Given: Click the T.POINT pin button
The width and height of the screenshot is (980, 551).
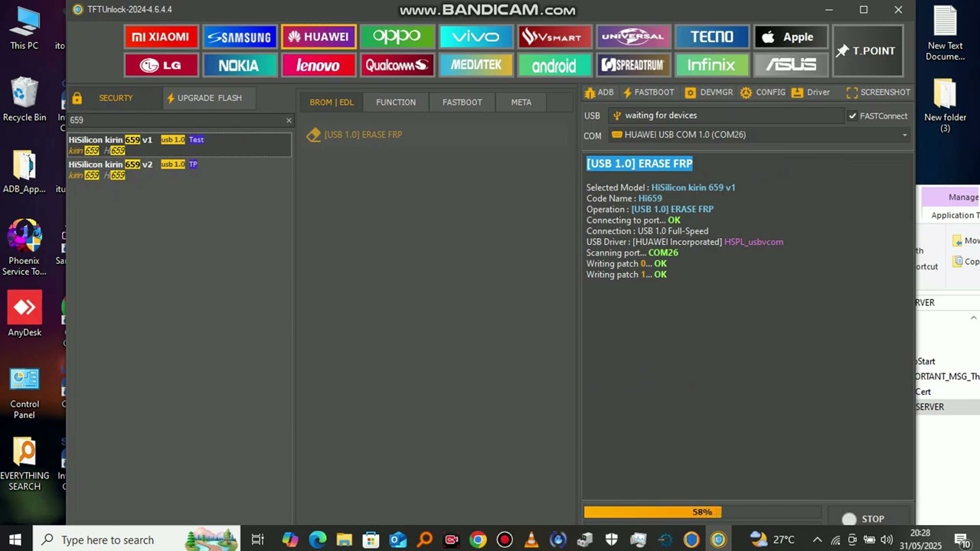Looking at the screenshot, I should pos(867,51).
